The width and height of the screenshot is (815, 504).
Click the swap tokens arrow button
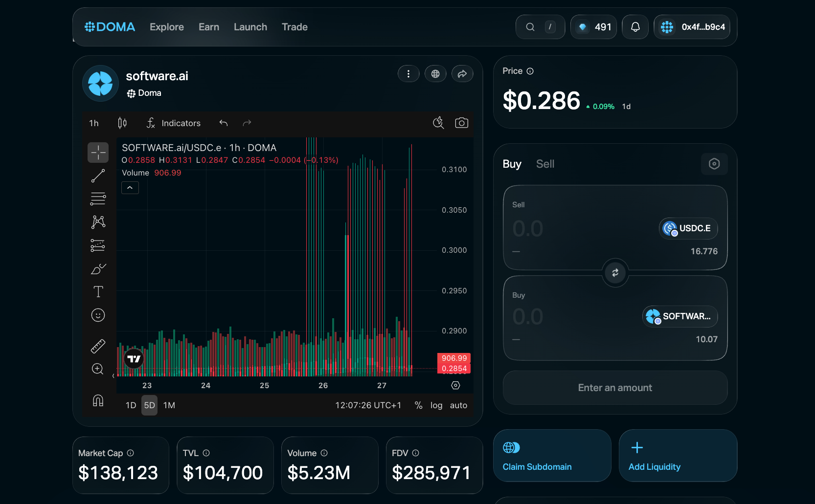coord(615,273)
